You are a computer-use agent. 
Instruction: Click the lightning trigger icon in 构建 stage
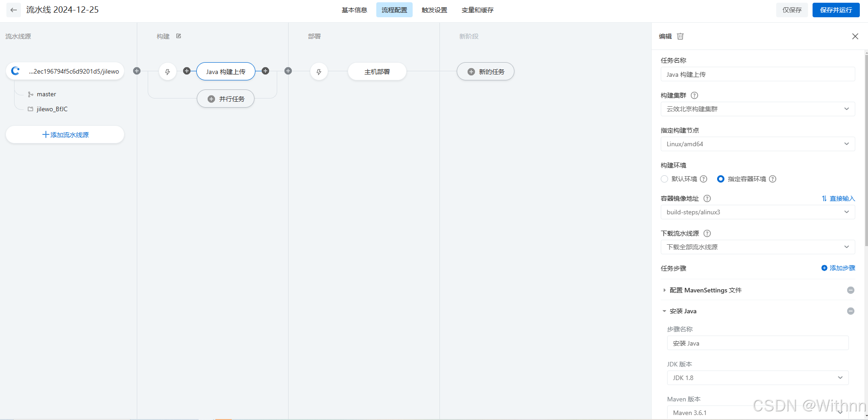(167, 71)
